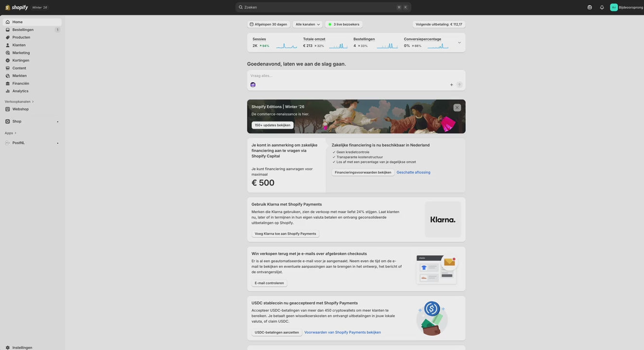
Task: Click the Content sidebar icon
Action: pos(8,68)
